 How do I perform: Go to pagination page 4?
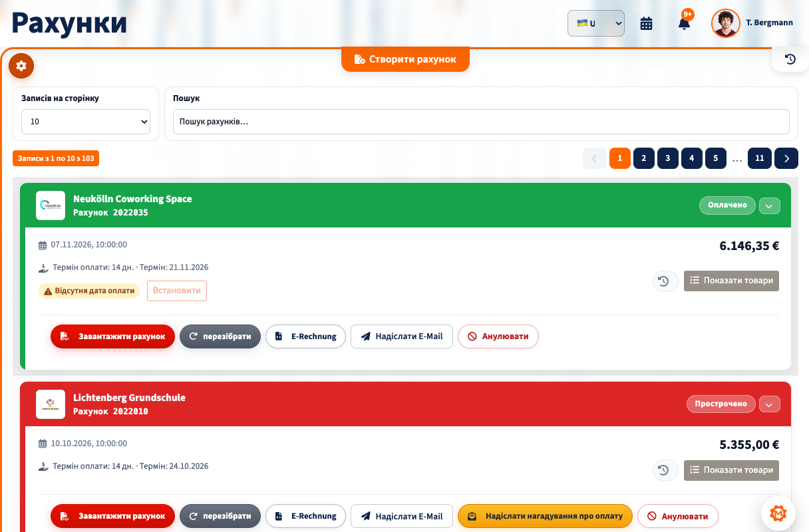692,158
